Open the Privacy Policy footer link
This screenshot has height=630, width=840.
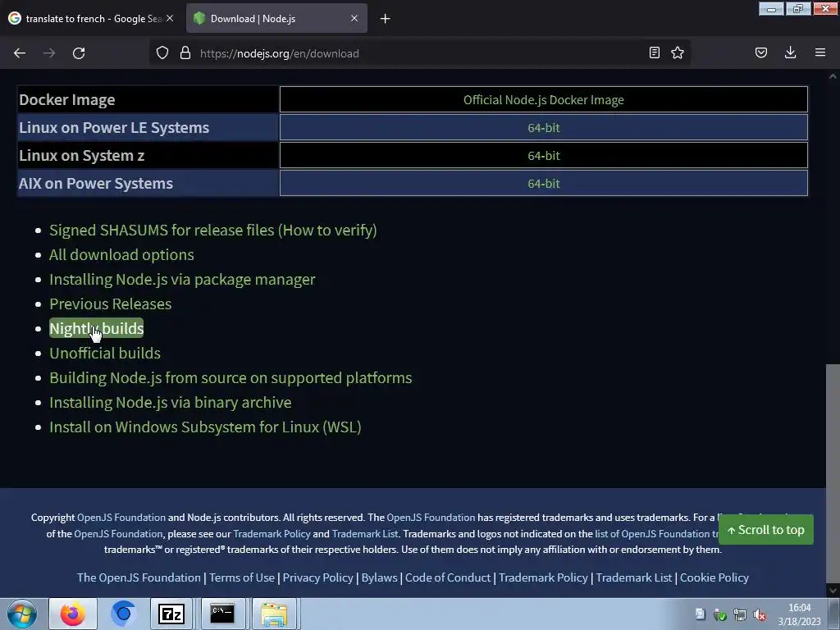[x=317, y=577]
